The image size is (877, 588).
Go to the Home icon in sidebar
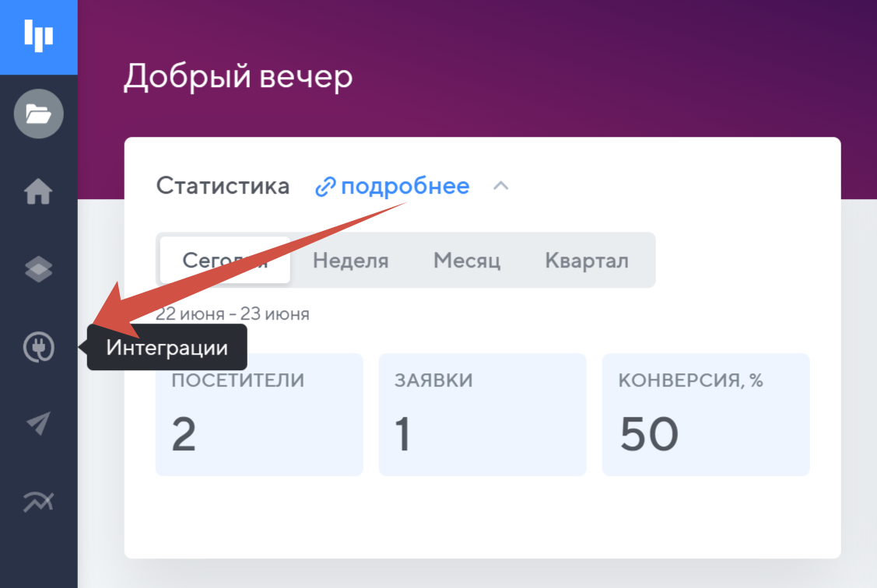38,191
